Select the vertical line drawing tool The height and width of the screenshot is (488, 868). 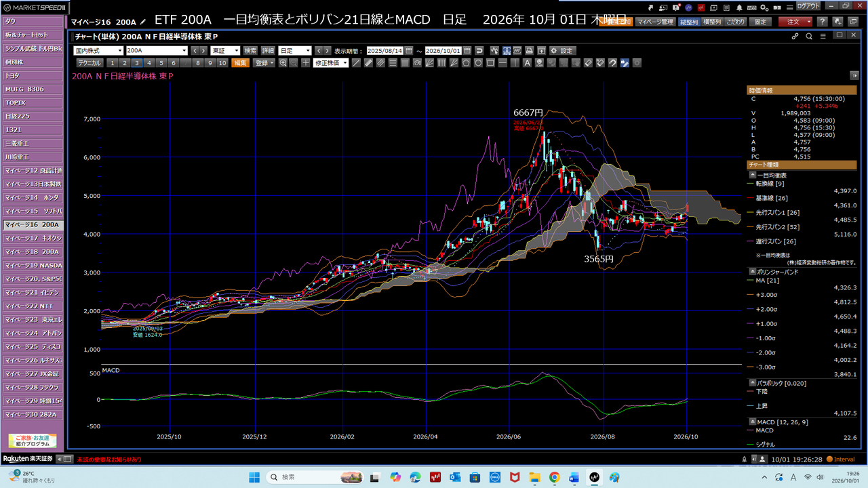515,63
